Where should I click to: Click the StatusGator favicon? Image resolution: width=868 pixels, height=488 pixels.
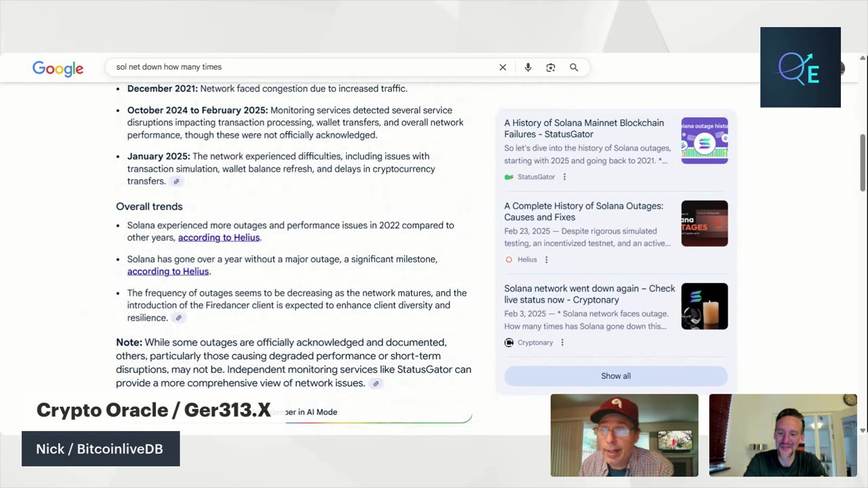point(509,177)
